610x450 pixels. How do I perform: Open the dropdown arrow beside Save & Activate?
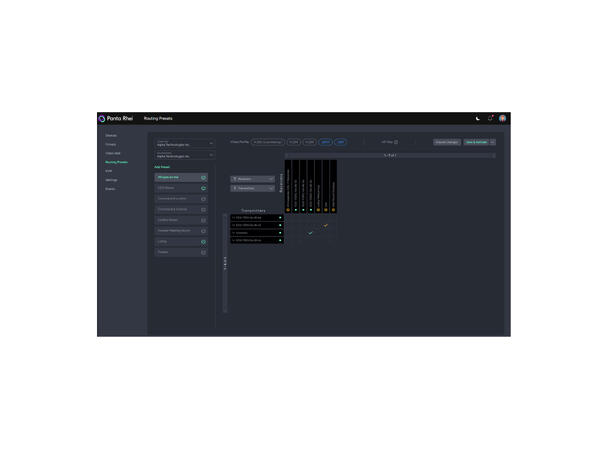[493, 142]
